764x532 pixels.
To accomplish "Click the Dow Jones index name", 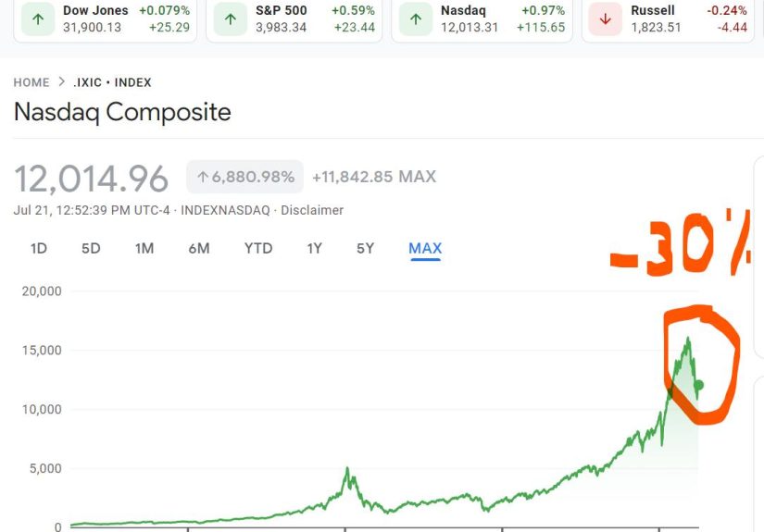I will (95, 11).
